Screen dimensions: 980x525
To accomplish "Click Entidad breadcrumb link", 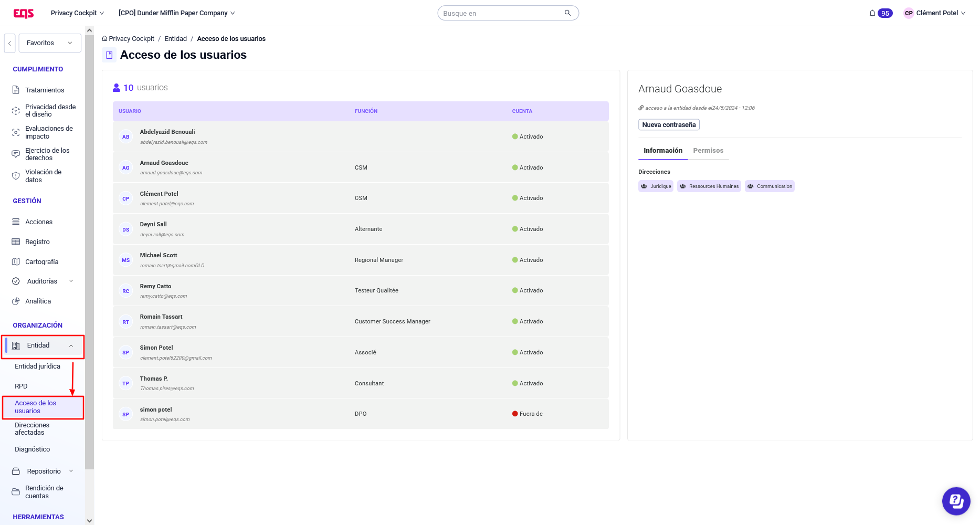I will (x=175, y=39).
